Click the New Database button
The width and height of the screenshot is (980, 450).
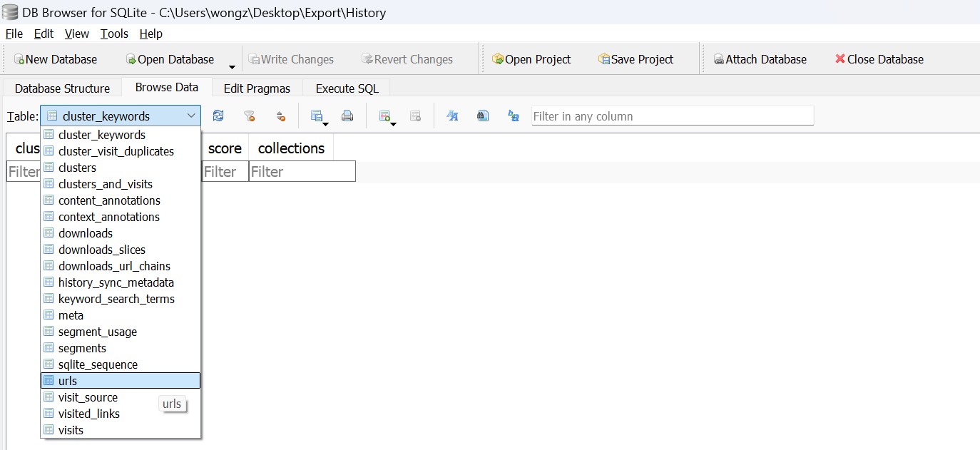pos(56,59)
